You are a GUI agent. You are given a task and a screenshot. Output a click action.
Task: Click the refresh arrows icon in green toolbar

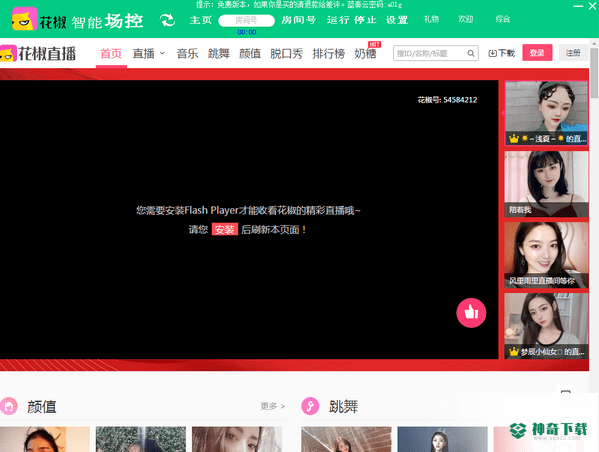pos(167,20)
